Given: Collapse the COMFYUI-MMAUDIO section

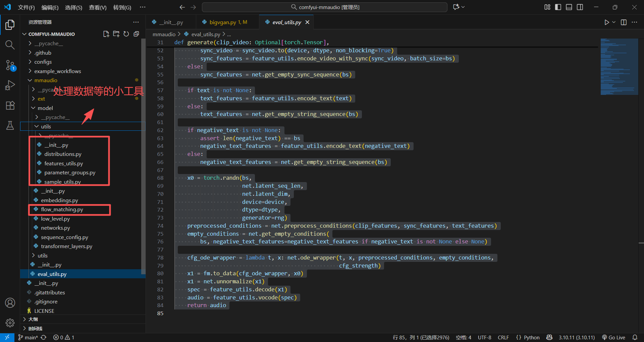Looking at the screenshot, I should (51, 34).
